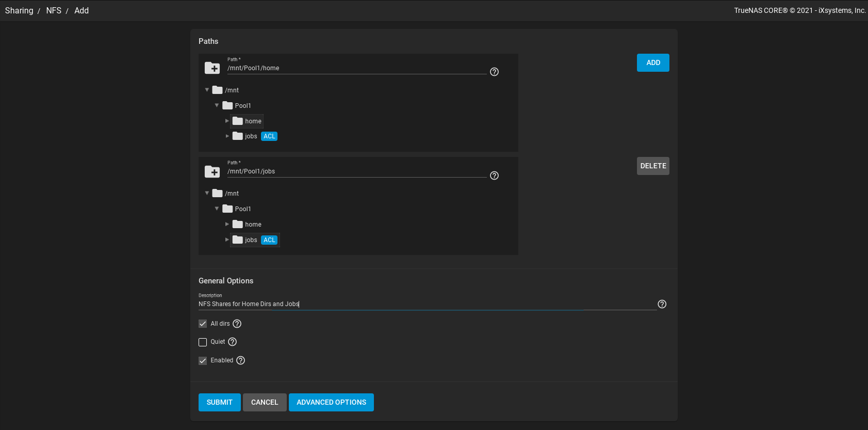The height and width of the screenshot is (430, 868).
Task: Enable the Quiet checkbox
Action: click(x=203, y=342)
